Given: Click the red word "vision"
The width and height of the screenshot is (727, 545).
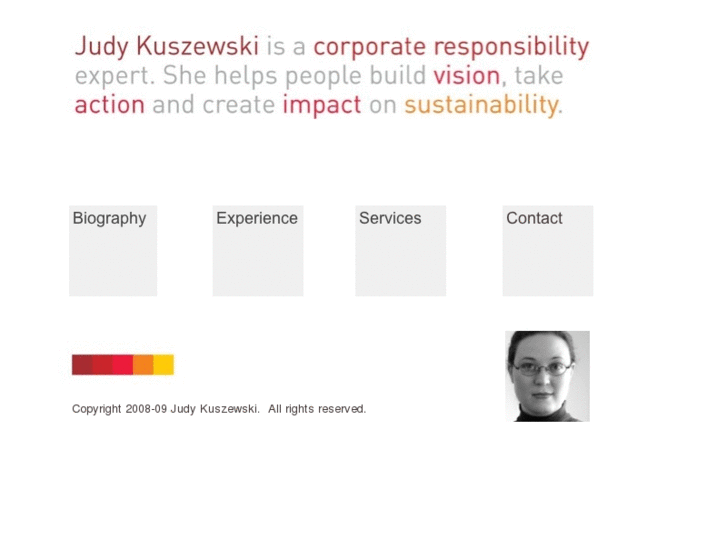Looking at the screenshot, I should point(466,76).
